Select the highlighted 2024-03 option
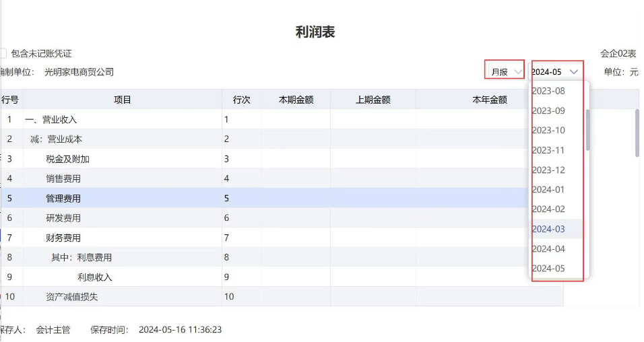The height and width of the screenshot is (342, 644). point(548,229)
